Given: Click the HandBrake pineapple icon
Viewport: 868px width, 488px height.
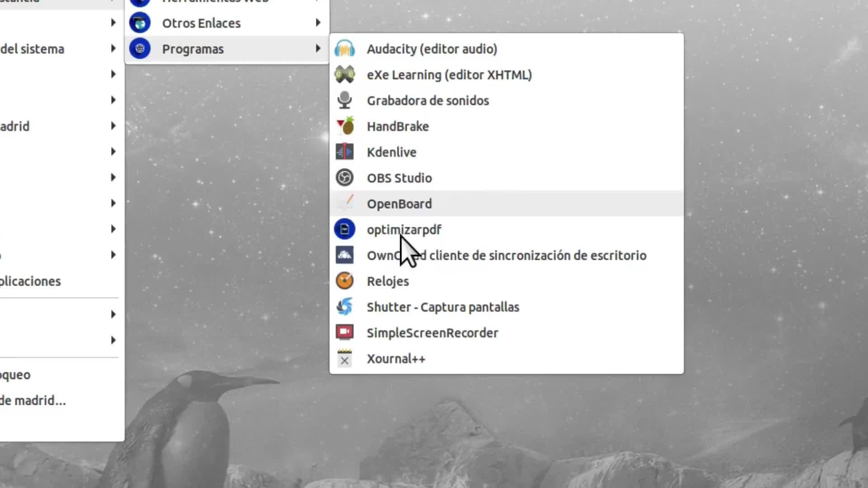Looking at the screenshot, I should coord(345,126).
